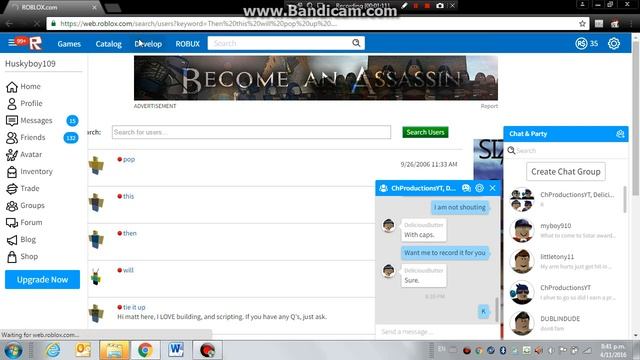Click the Chat & Party header group icon
Image resolution: width=640 pixels, height=360 pixels.
(x=620, y=134)
